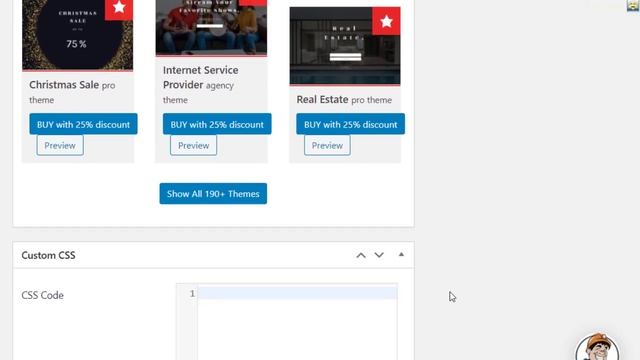Preview the Christmas Sale theme
Viewport: 640px width, 360px height.
60,145
